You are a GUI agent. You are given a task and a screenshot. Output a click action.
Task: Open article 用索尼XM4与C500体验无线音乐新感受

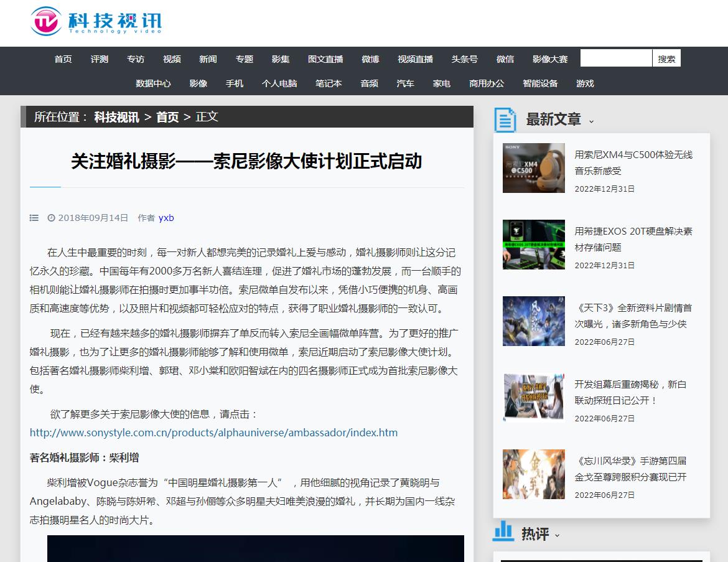[633, 162]
